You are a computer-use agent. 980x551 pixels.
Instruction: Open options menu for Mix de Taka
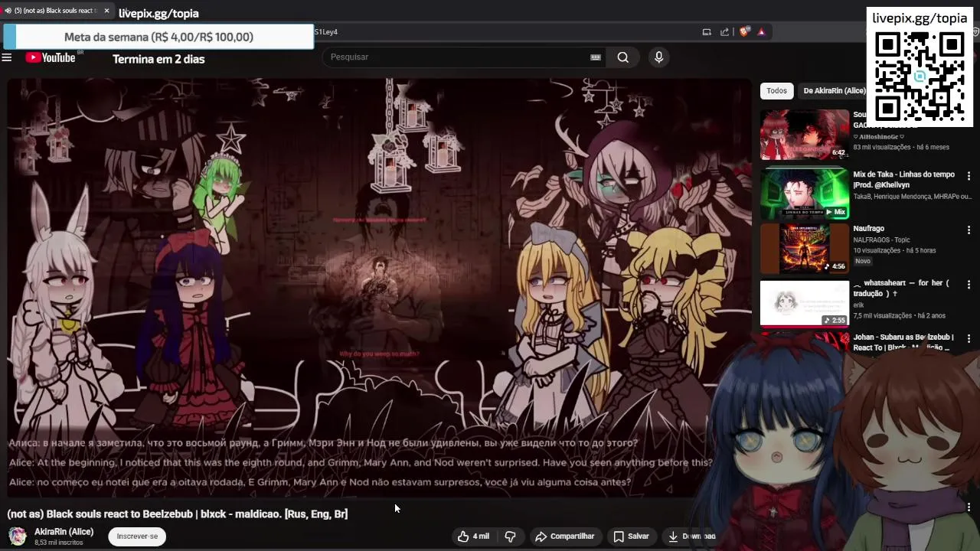point(969,176)
